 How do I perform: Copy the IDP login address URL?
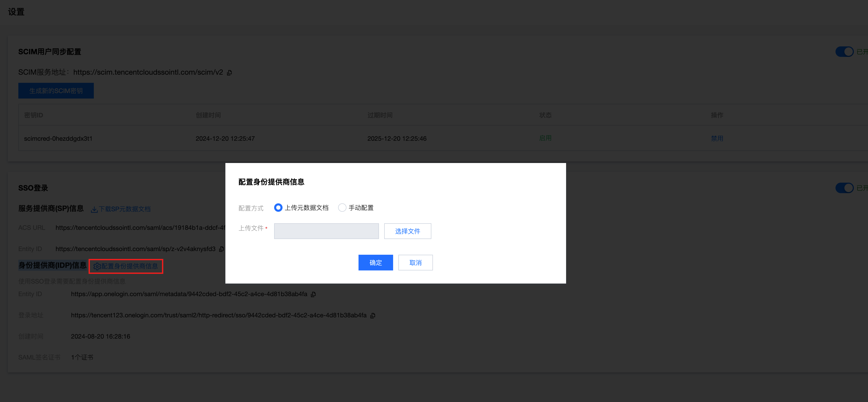coord(373,316)
